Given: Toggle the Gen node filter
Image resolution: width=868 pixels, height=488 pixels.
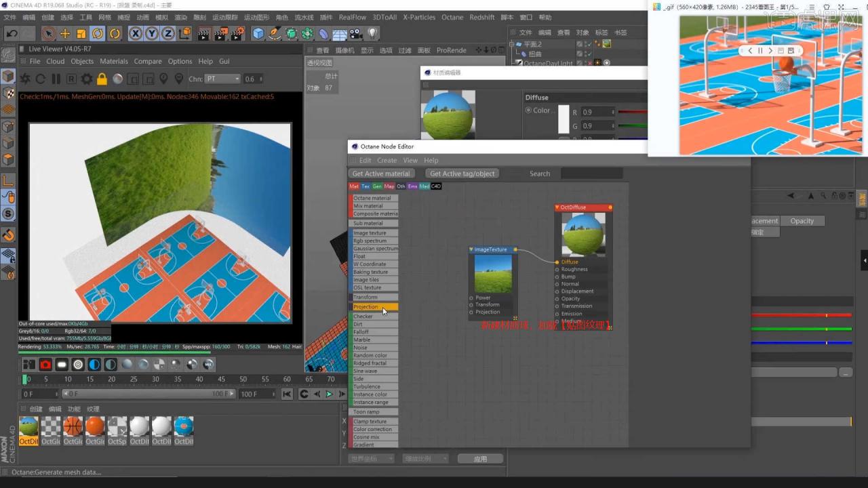Looking at the screenshot, I should point(377,186).
